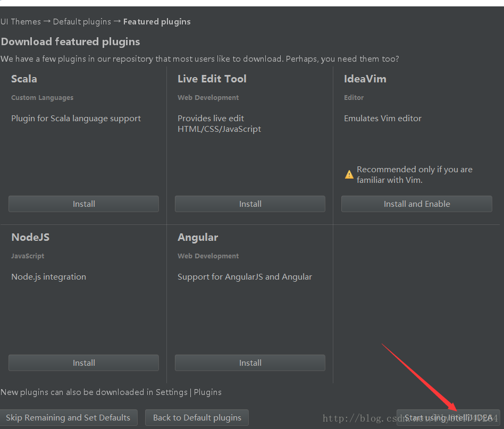The image size is (504, 429).
Task: Click Start using IntelliJ IDEA button
Action: (x=448, y=417)
